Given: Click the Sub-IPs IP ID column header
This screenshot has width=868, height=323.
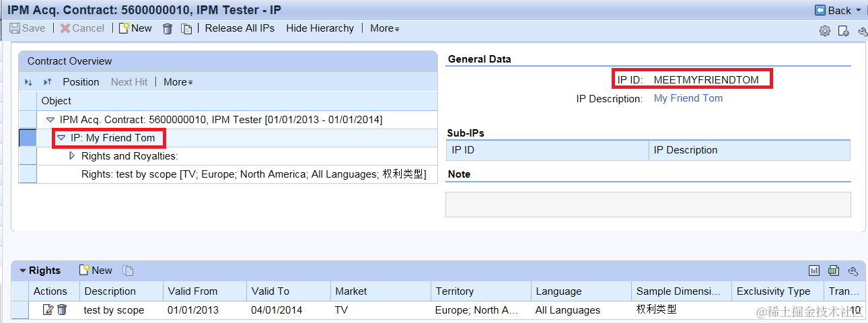Looking at the screenshot, I should [547, 150].
